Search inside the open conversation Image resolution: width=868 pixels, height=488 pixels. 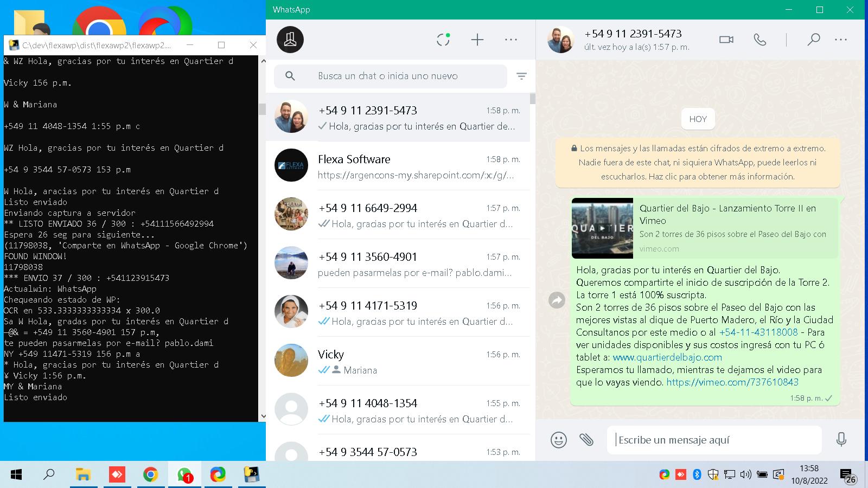coord(813,40)
